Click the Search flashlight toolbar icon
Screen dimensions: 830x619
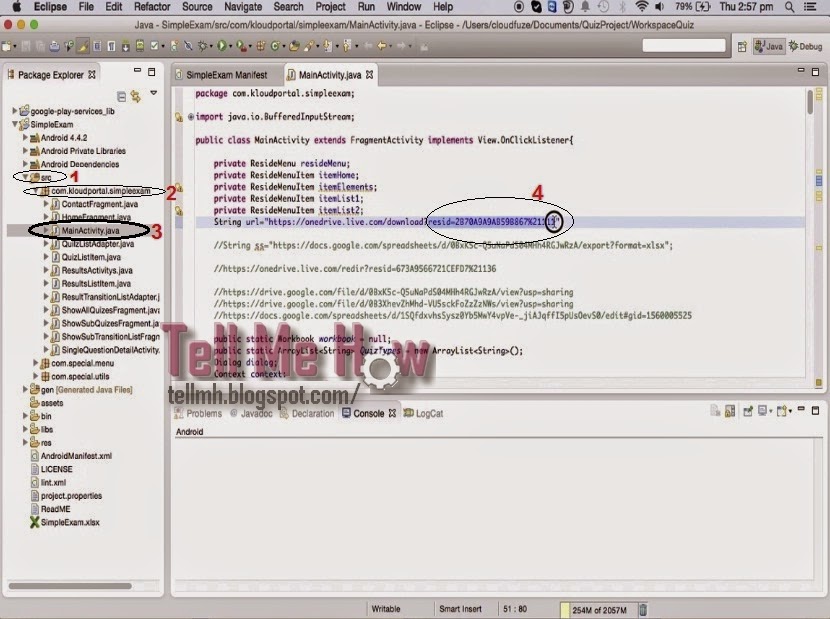309,47
